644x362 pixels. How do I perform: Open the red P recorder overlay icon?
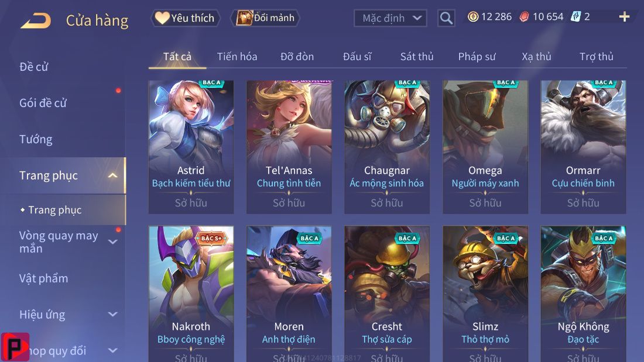point(15,347)
